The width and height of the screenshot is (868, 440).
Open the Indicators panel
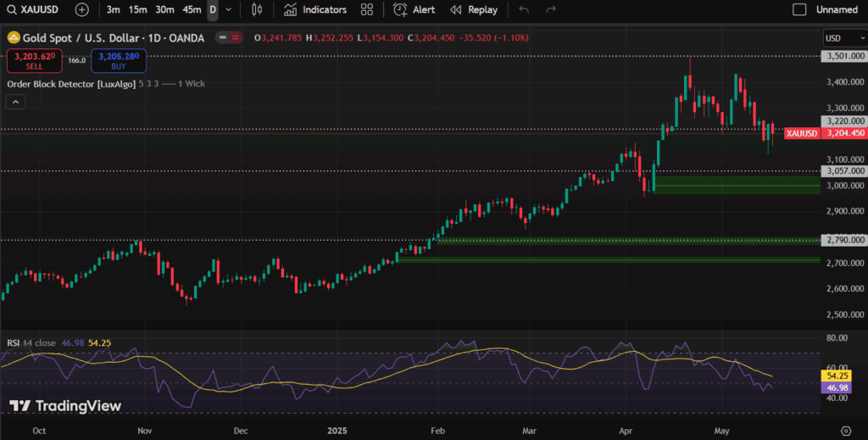click(x=314, y=10)
